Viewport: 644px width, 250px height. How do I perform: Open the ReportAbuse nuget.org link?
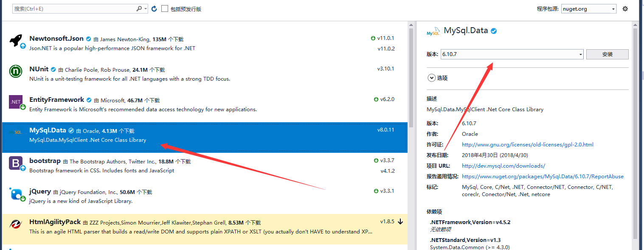(543, 177)
